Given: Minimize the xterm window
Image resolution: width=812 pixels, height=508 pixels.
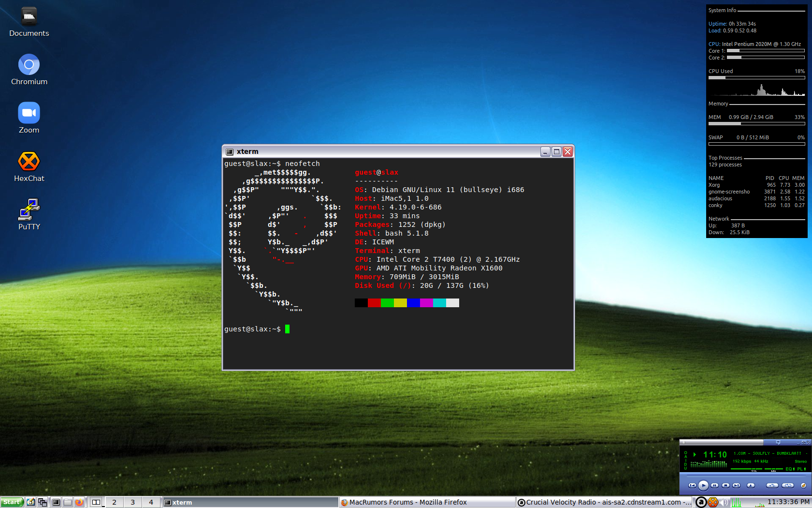Looking at the screenshot, I should click(x=545, y=152).
